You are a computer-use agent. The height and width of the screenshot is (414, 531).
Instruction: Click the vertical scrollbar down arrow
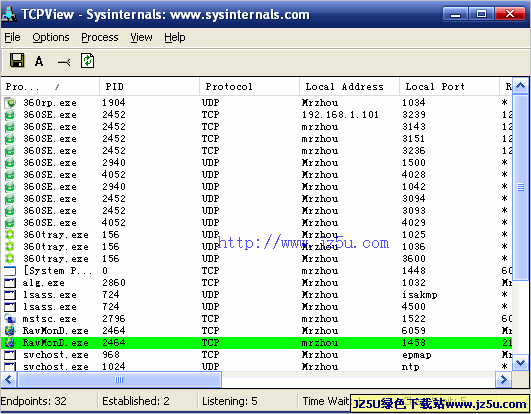pos(521,363)
